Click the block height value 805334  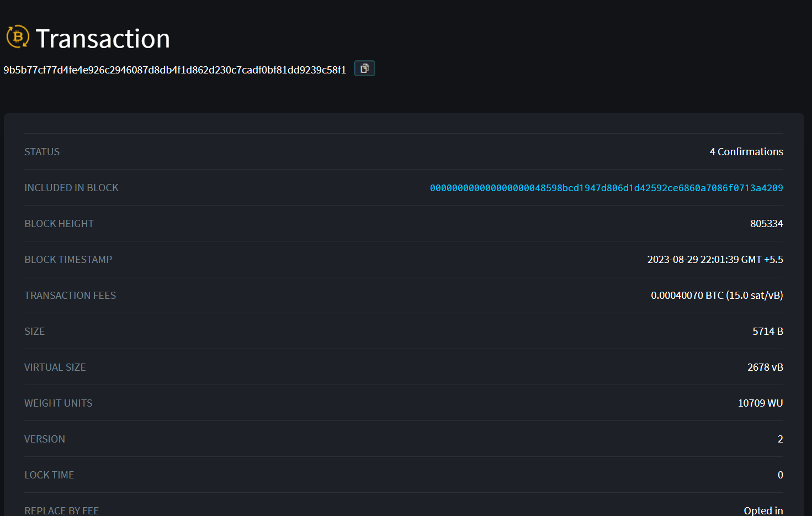tap(767, 223)
